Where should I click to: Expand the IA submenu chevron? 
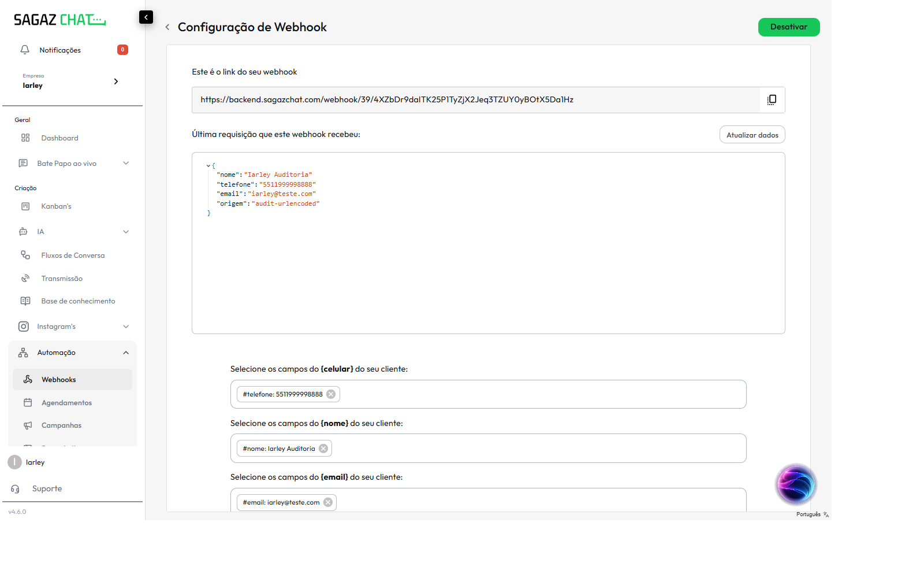[126, 232]
